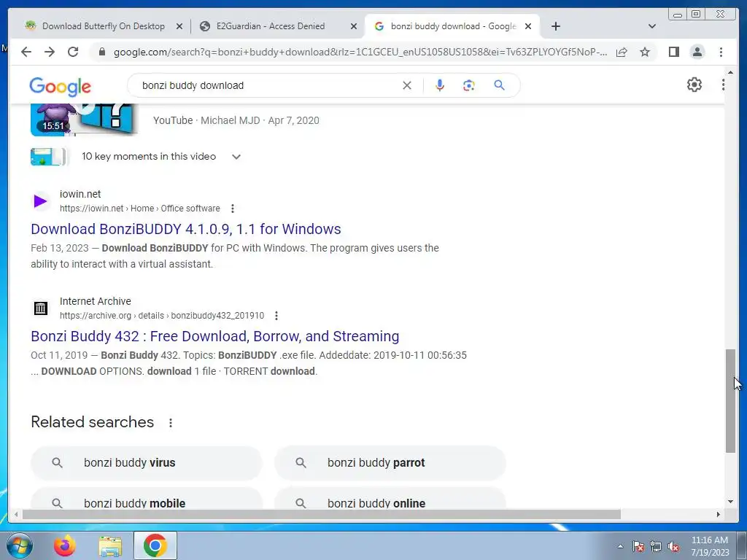Open Bonzi Buddy 432 archive link
Viewport: 747px width, 560px height.
pos(215,336)
